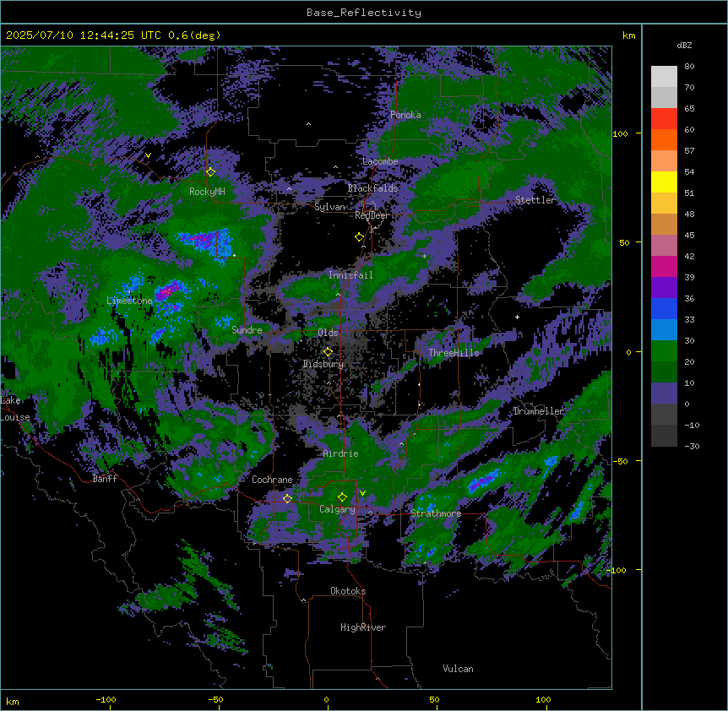Click the HighRiver city label

363,627
